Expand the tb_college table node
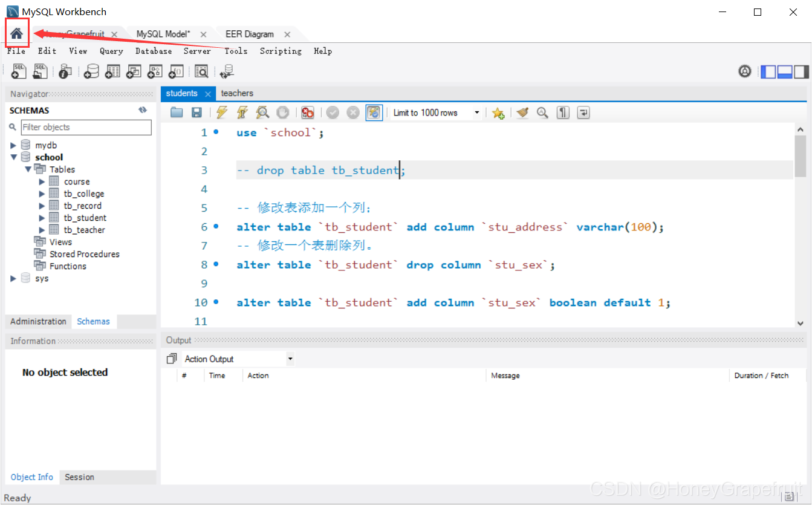 coord(42,194)
